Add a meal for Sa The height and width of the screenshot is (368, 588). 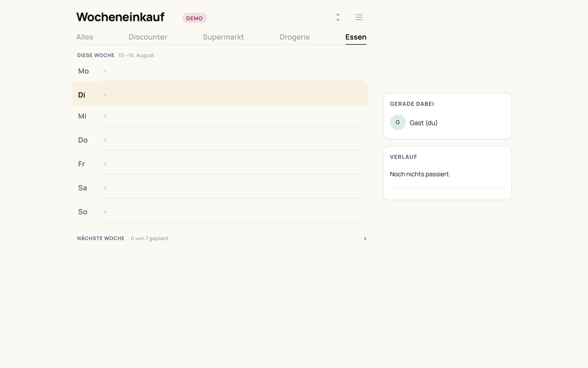click(105, 188)
